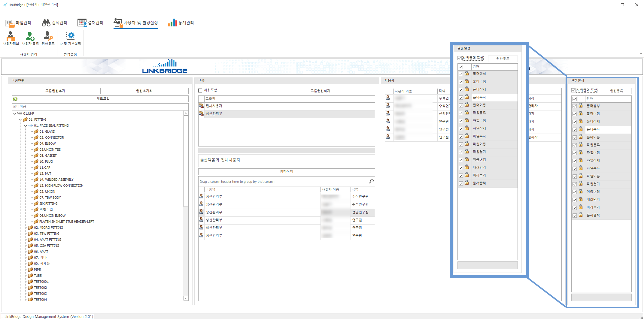
Task: Collapse the 01. FITTING tree node
Action: coord(20,119)
